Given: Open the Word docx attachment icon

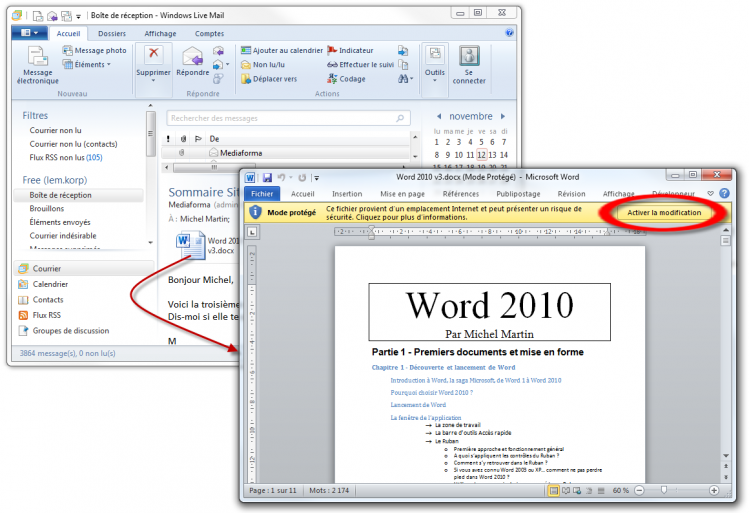Looking at the screenshot, I should (191, 246).
